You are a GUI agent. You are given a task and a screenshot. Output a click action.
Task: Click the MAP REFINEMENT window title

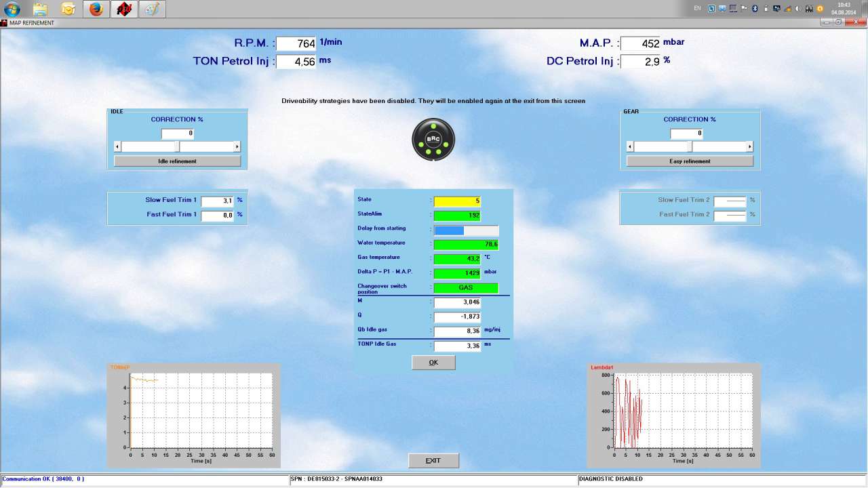tap(32, 23)
